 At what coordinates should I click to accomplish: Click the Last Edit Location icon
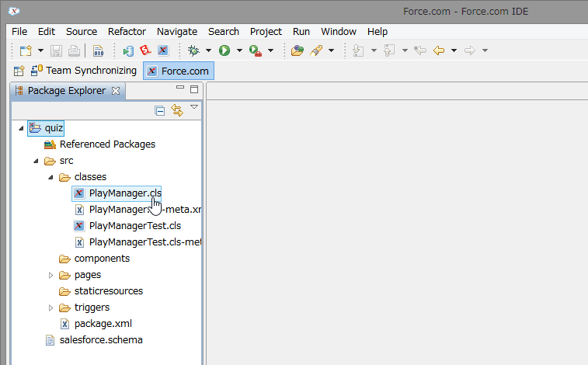[420, 50]
